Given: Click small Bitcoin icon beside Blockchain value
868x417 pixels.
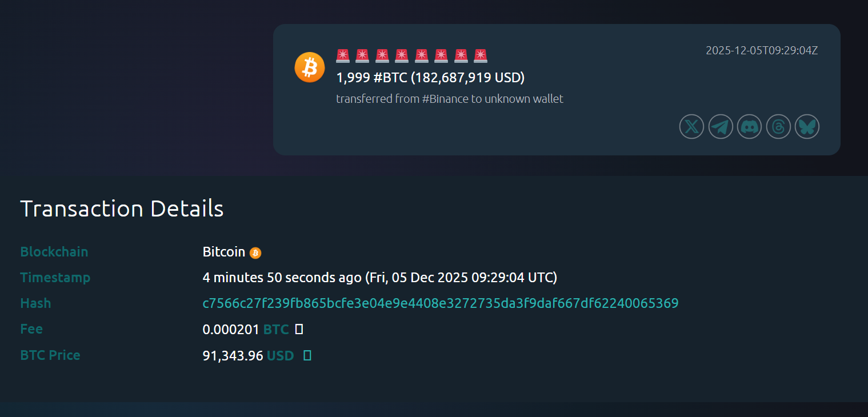Looking at the screenshot, I should [x=255, y=252].
